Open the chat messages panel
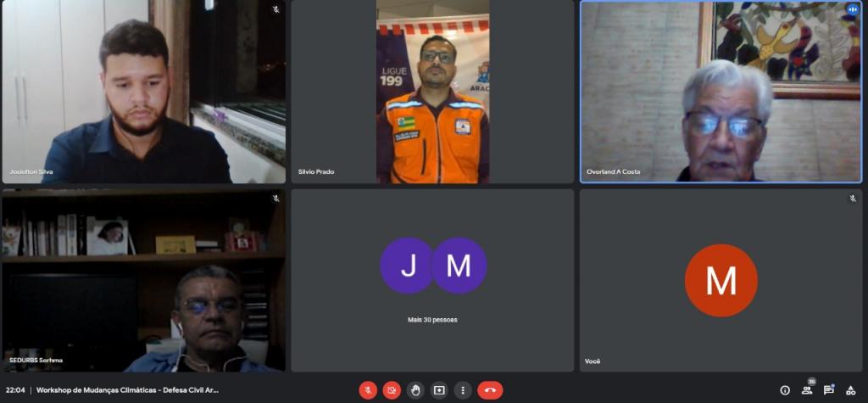 click(829, 390)
